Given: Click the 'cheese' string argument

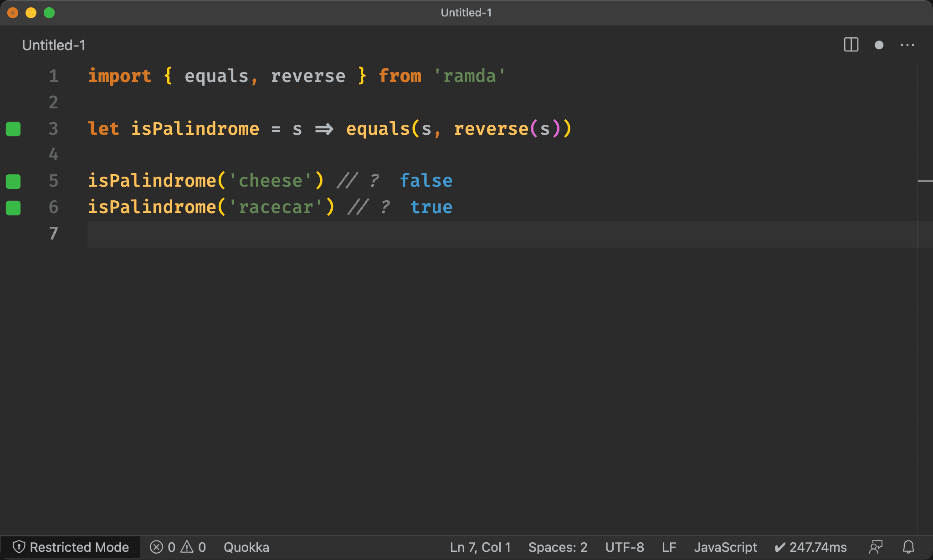Looking at the screenshot, I should 270,181.
